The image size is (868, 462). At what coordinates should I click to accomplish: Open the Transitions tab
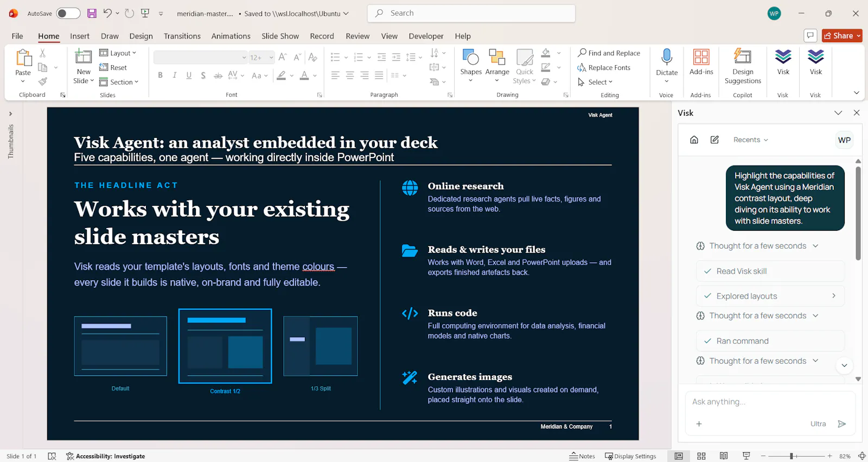coord(182,36)
